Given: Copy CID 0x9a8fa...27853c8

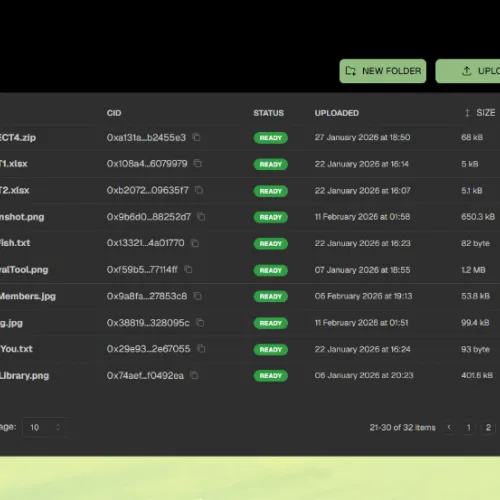Looking at the screenshot, I should (x=198, y=296).
